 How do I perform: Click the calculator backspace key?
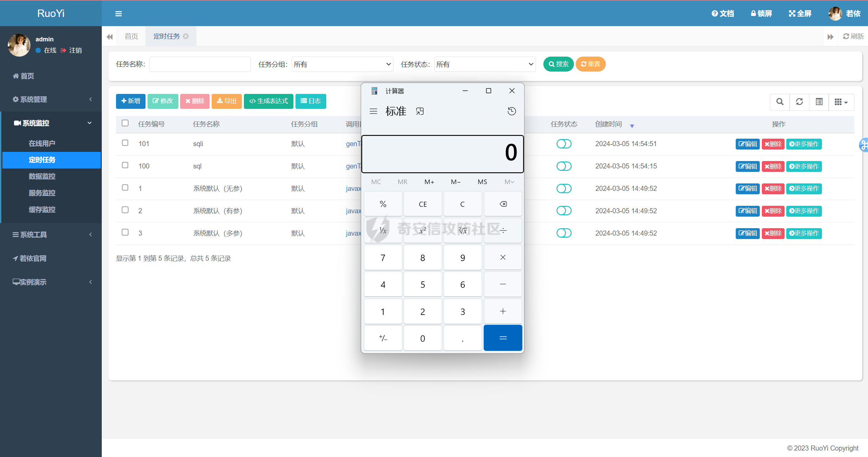(x=503, y=204)
